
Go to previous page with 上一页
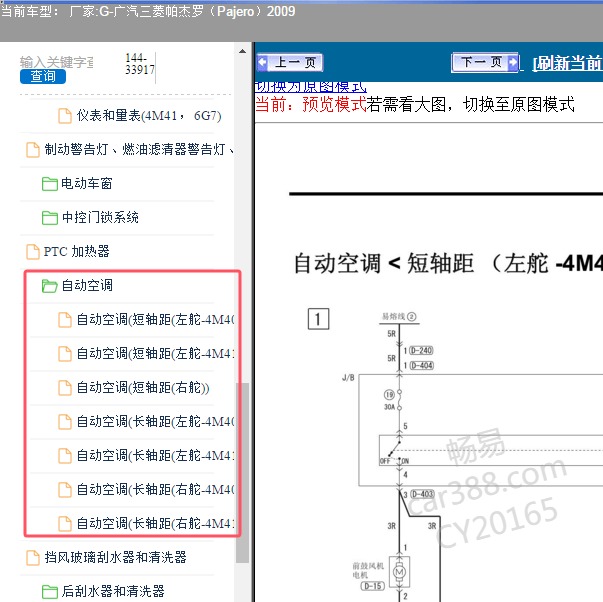pyautogui.click(x=290, y=62)
